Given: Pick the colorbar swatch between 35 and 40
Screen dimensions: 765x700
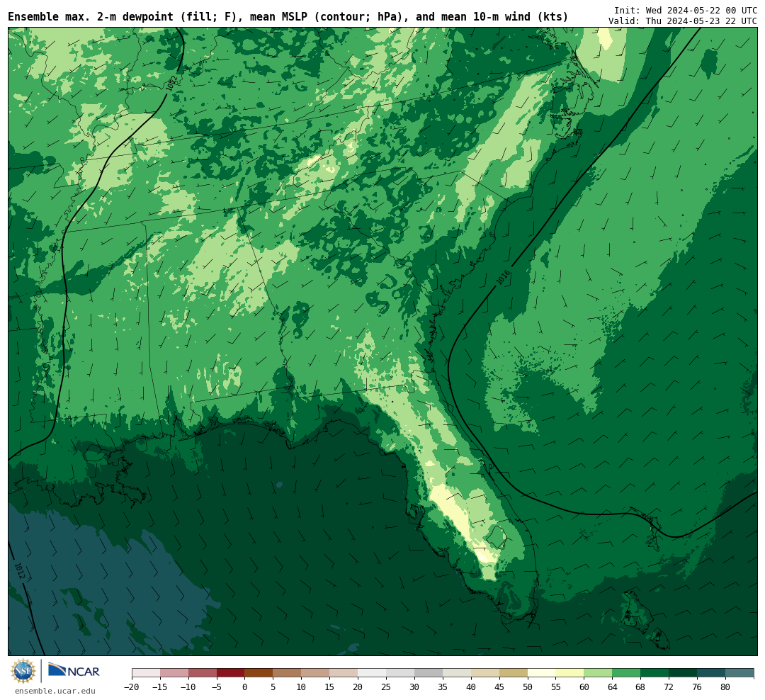Looking at the screenshot, I should pos(457,673).
